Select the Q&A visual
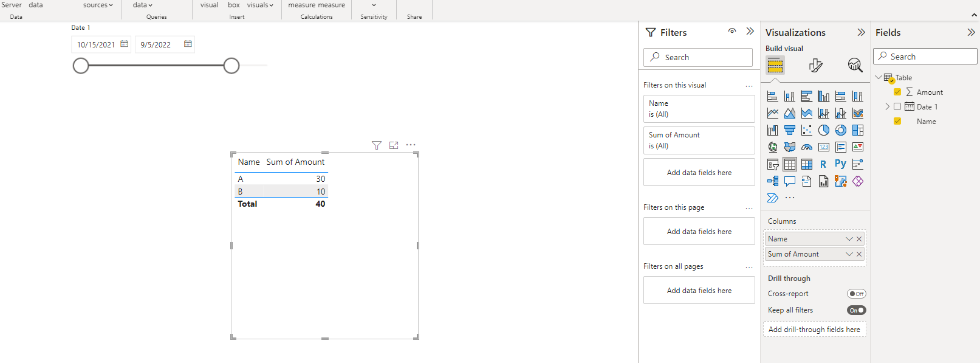 pos(789,181)
